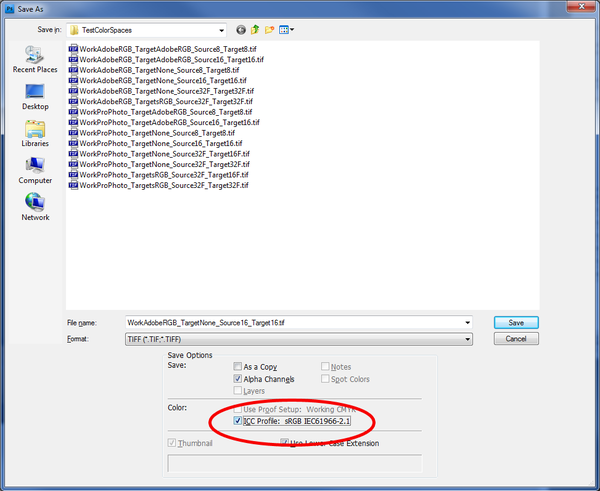Uncheck the Alpha Channels option
The width and height of the screenshot is (600, 491).
(237, 379)
